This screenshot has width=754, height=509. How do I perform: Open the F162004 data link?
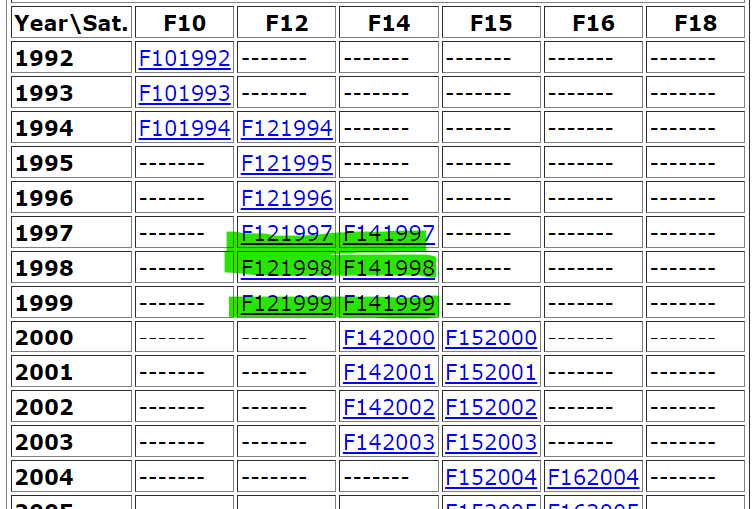click(x=593, y=477)
